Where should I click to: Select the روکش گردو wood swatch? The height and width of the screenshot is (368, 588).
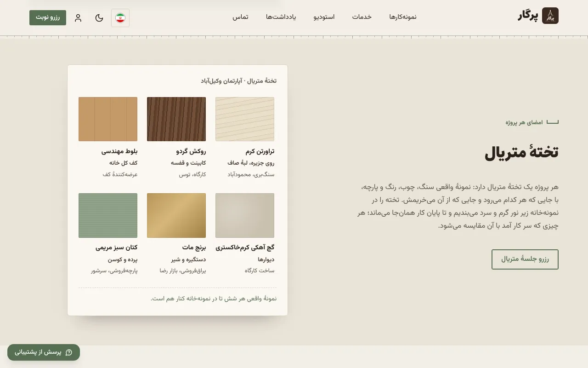coord(176,119)
